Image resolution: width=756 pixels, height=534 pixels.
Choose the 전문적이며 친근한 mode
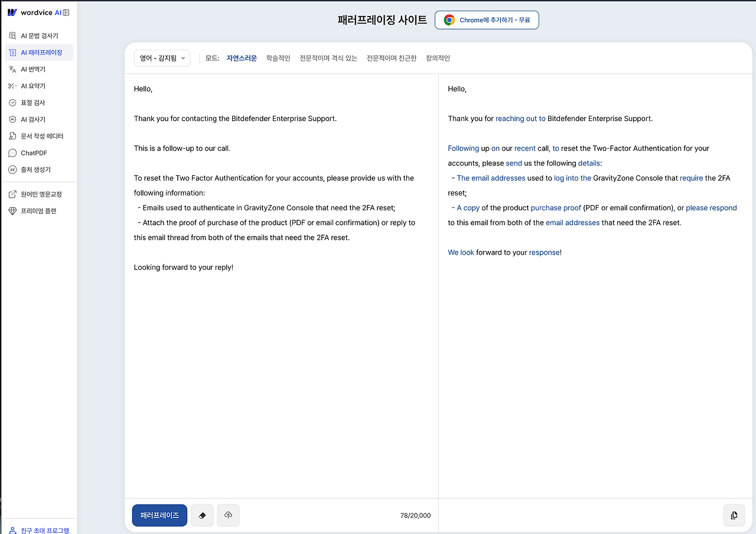point(392,58)
